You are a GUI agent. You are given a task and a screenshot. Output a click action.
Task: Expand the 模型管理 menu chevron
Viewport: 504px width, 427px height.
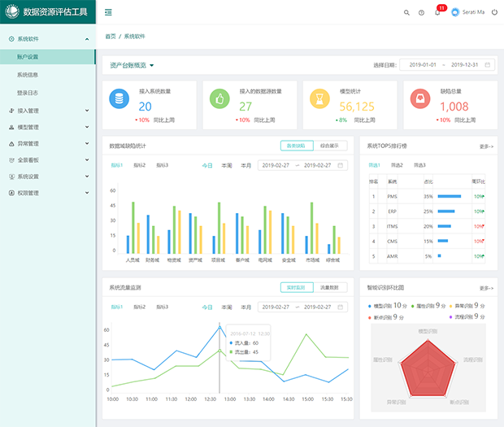(x=87, y=127)
